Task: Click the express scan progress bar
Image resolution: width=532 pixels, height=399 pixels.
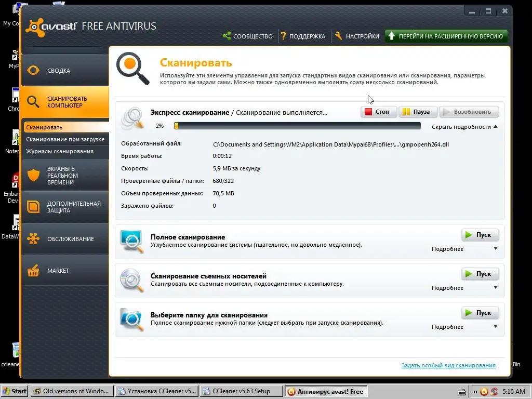Action: [x=297, y=126]
